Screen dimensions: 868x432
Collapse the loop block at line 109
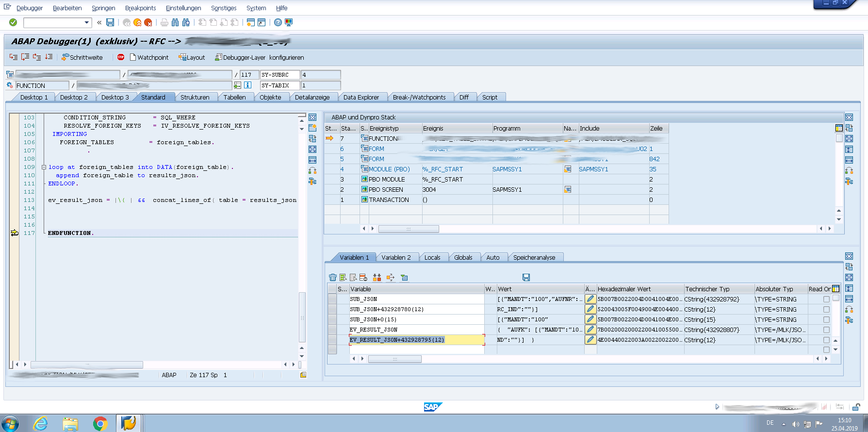tap(44, 167)
